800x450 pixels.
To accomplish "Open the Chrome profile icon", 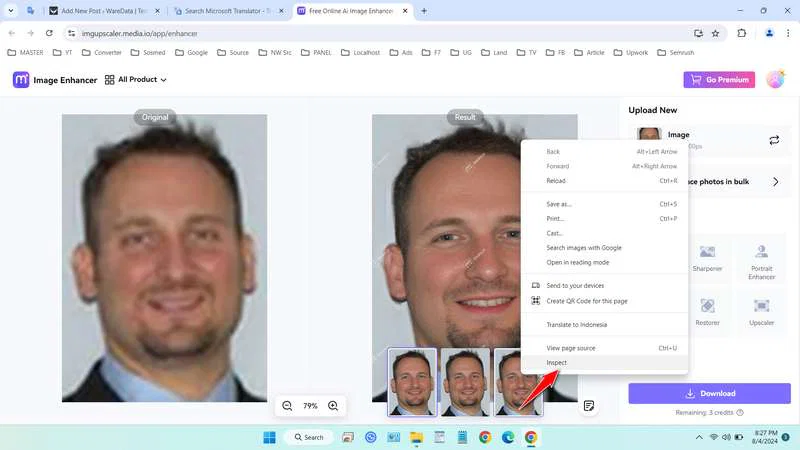I will pos(769,33).
